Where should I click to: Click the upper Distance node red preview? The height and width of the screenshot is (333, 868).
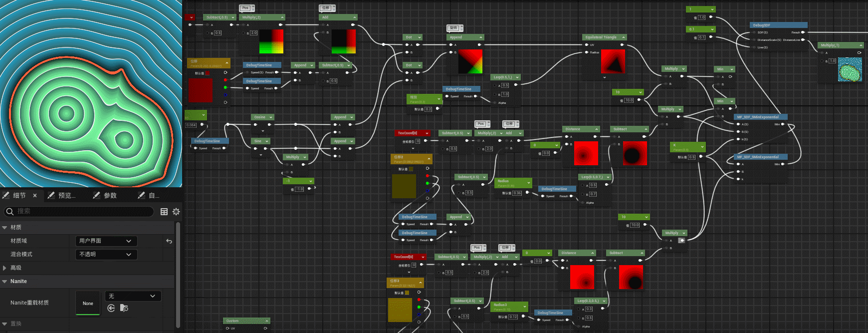point(586,153)
